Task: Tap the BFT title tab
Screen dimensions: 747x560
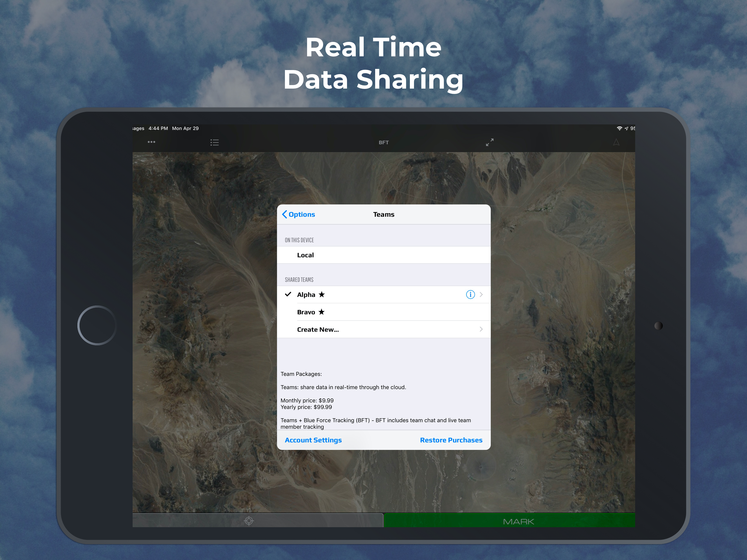Action: coord(384,142)
